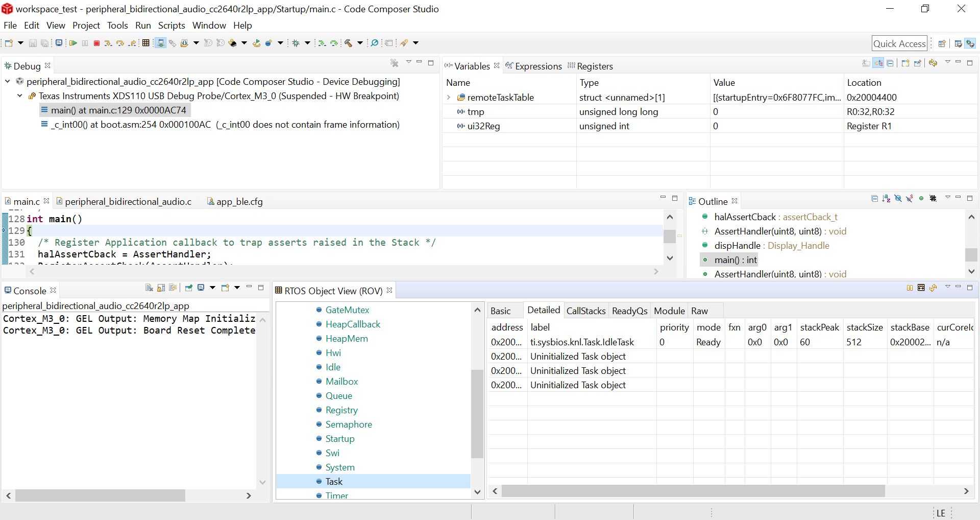
Task: Click Collapse All in Variables panel
Action: (x=890, y=63)
